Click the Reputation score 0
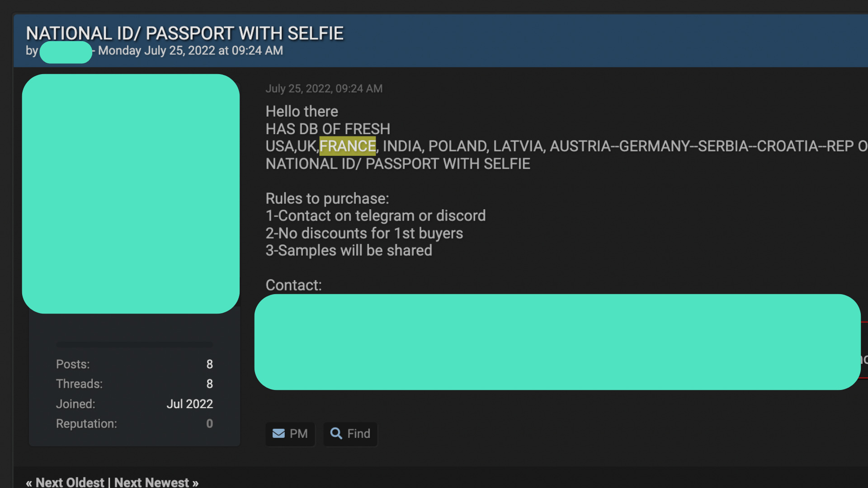 click(210, 423)
